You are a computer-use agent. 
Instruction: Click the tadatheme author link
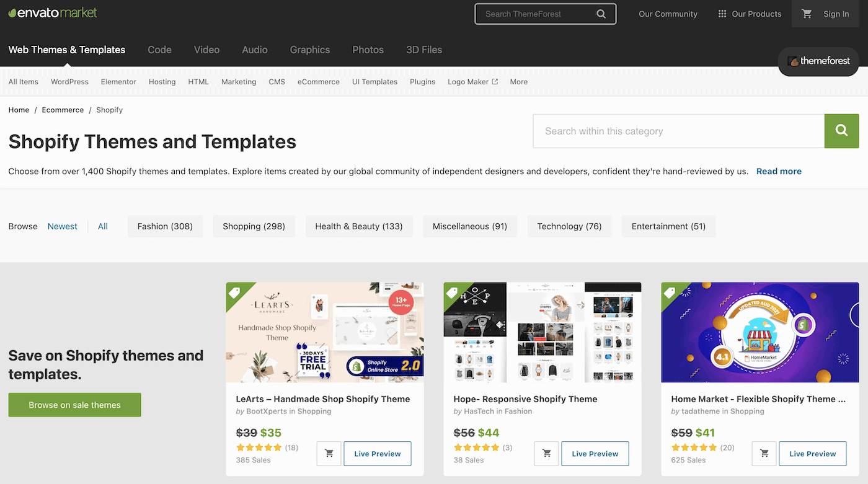701,411
